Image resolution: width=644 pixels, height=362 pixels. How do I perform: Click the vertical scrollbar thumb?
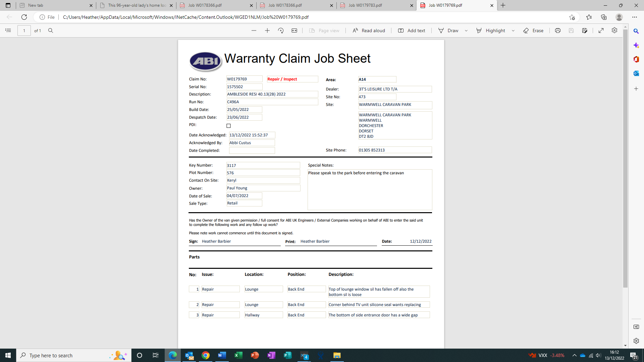click(x=625, y=158)
